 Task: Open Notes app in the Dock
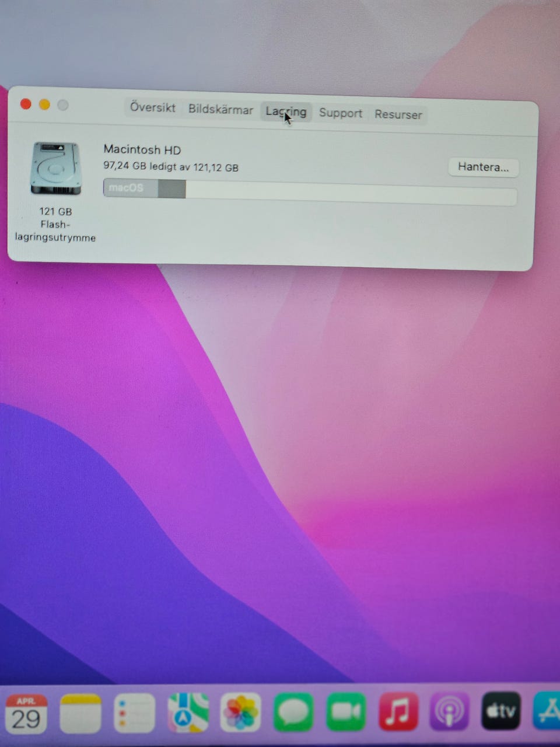click(x=80, y=713)
